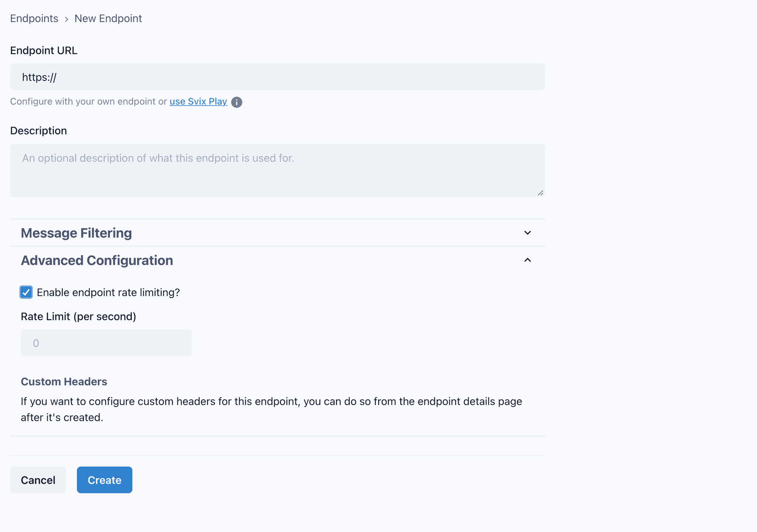
Task: Focus the Rate Limit number field
Action: pyautogui.click(x=106, y=343)
